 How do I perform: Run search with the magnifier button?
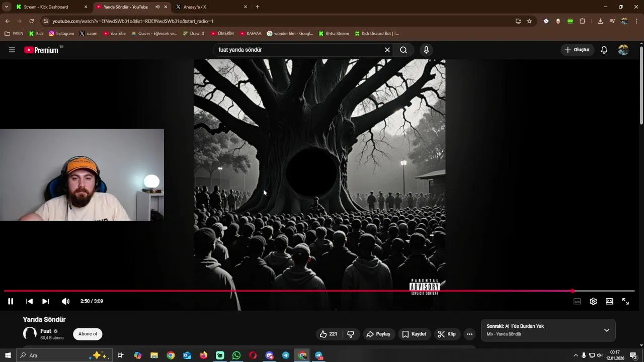(x=404, y=50)
